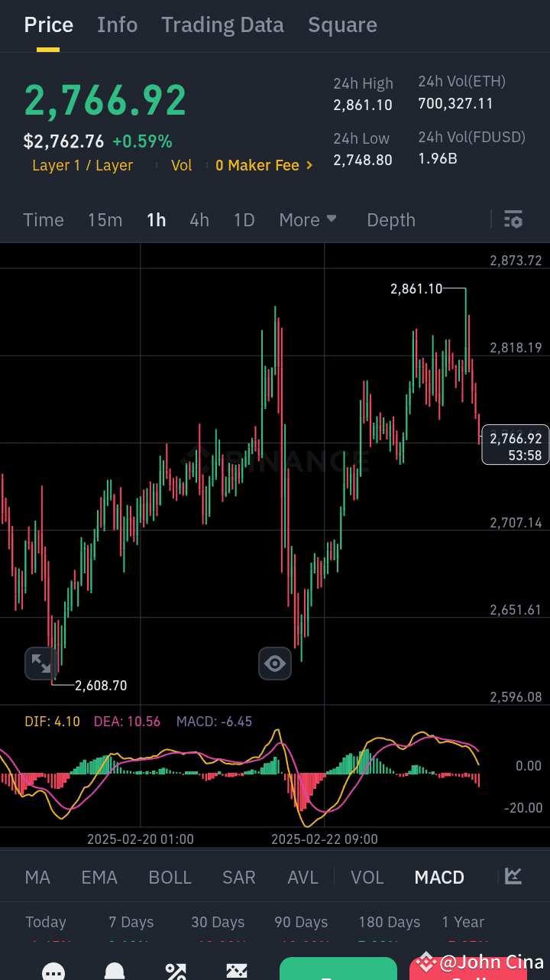Viewport: 550px width, 980px height.
Task: Tap the MACD: -6.45 readout
Action: click(x=214, y=721)
